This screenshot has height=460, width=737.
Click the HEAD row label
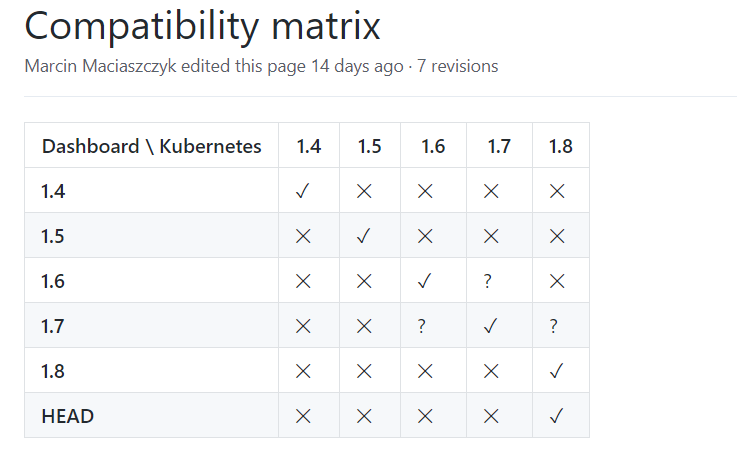pyautogui.click(x=68, y=416)
